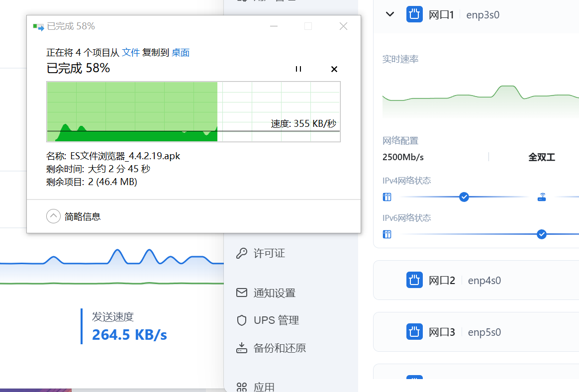
Task: Click the shield icon beside UPS 管理
Action: pos(241,320)
